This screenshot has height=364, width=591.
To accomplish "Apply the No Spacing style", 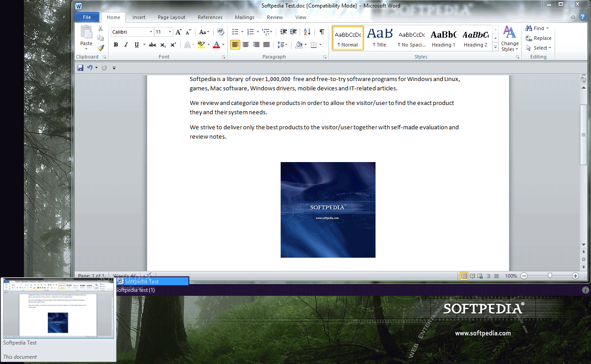I will coord(411,38).
